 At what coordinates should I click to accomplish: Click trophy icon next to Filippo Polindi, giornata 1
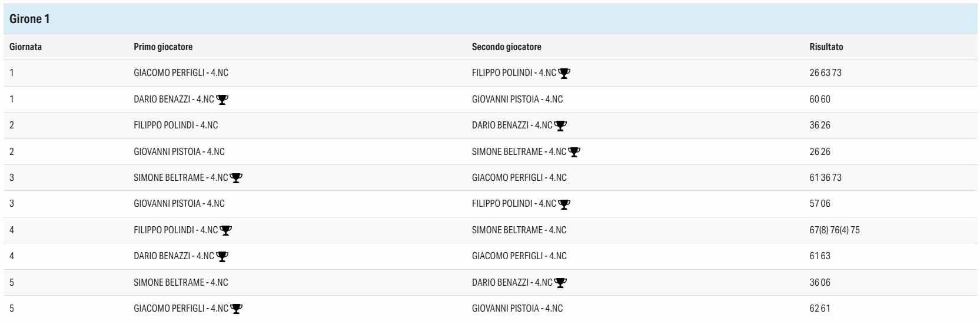pyautogui.click(x=564, y=73)
